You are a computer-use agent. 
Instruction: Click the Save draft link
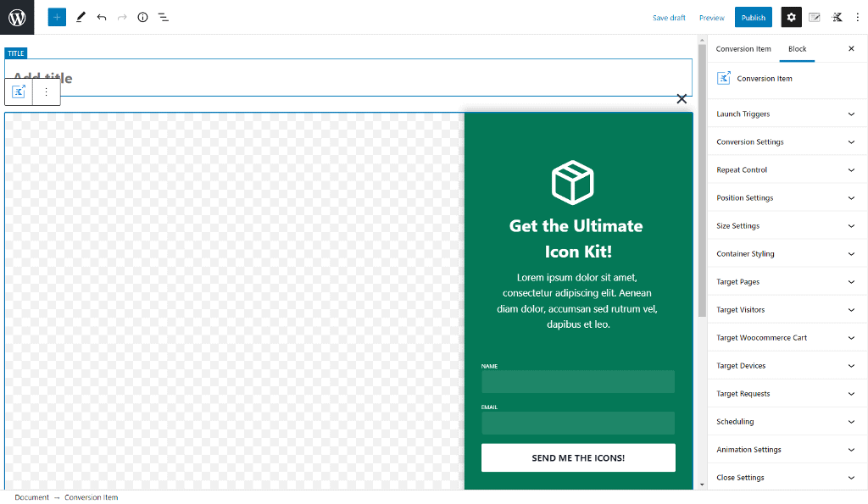(669, 18)
